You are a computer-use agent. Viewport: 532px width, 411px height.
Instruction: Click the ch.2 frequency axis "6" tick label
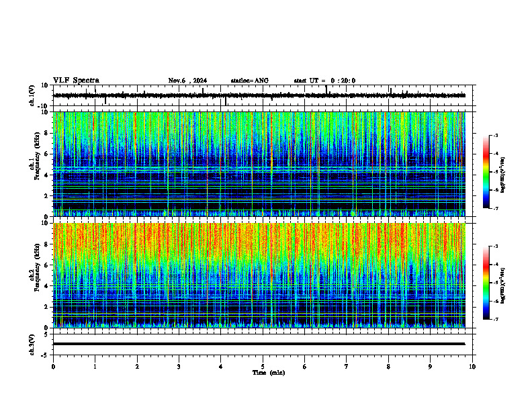[x=47, y=265]
